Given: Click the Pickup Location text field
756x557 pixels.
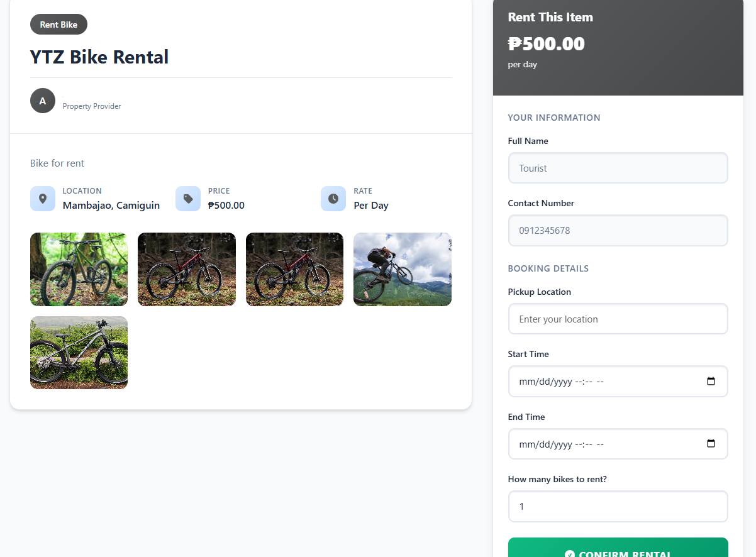Looking at the screenshot, I should point(618,319).
